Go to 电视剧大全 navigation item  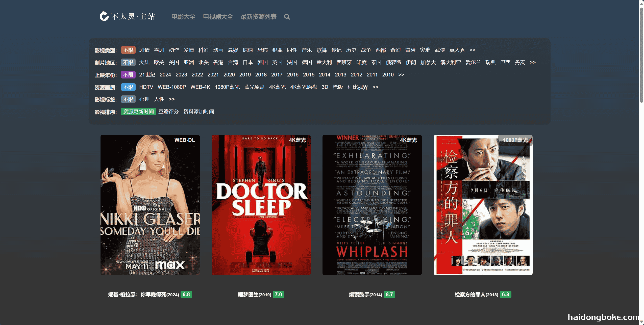[218, 17]
